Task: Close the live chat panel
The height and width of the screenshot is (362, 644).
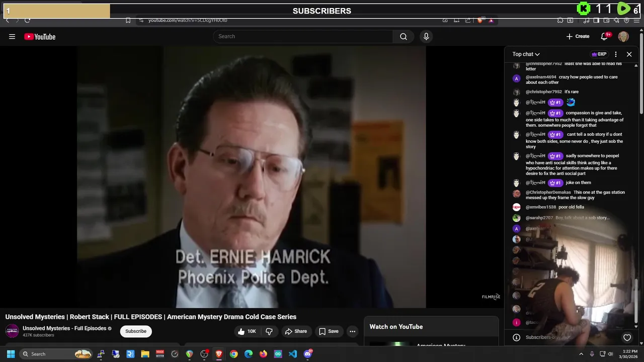Action: point(629,54)
